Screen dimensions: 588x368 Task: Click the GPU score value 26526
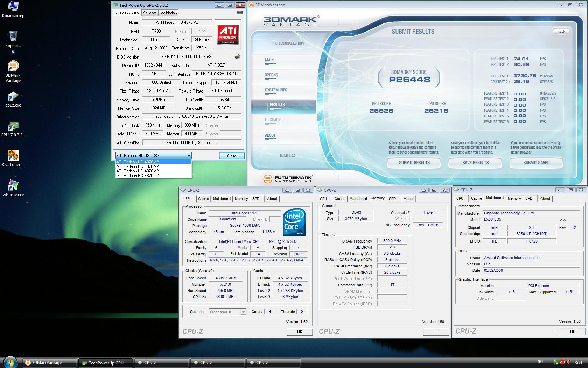click(381, 111)
